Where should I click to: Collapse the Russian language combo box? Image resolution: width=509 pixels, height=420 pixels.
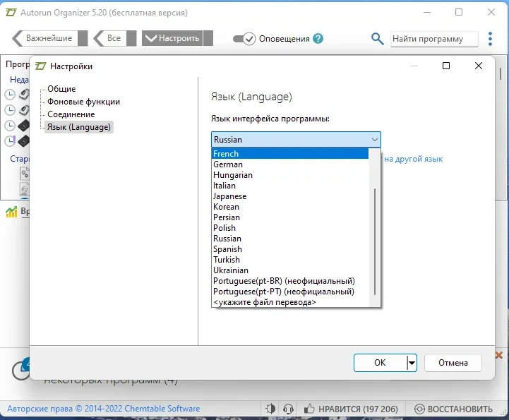[296, 140]
